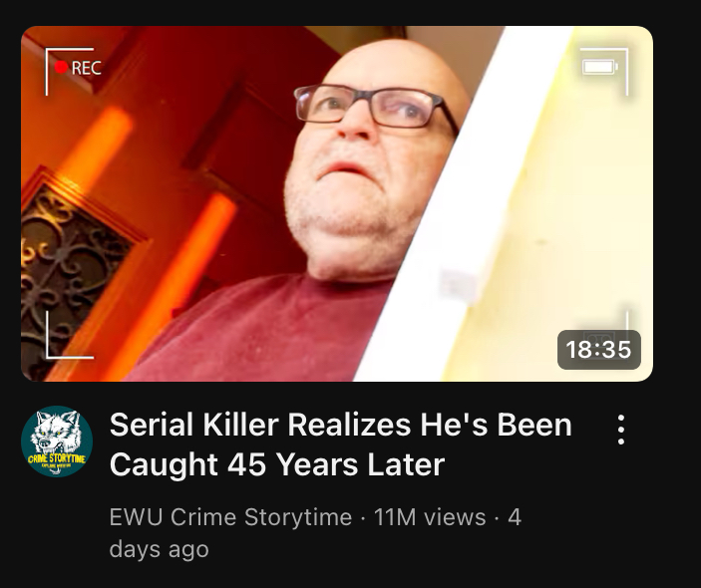Click the yellow 'Crime Storytime' avatar text
This screenshot has width=701, height=588.
coord(56,458)
